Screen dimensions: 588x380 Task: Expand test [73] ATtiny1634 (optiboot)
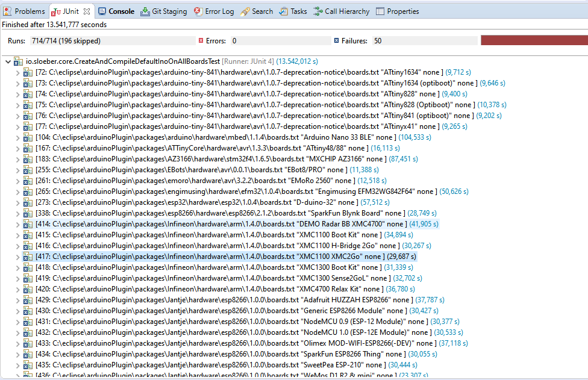pyautogui.click(x=17, y=83)
